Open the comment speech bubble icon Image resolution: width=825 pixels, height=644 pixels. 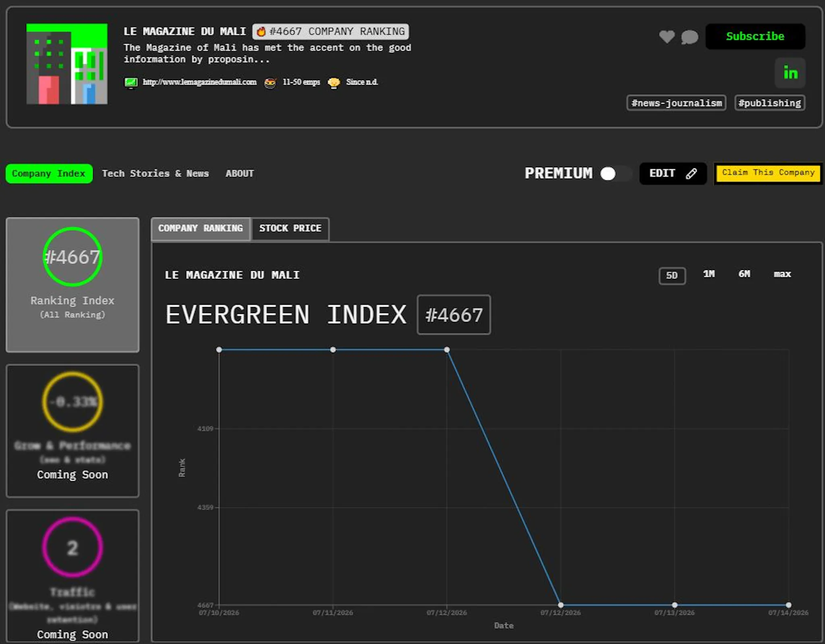(x=690, y=37)
